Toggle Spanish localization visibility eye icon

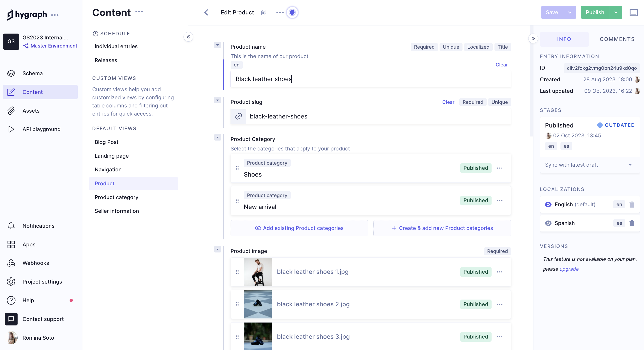(x=548, y=223)
